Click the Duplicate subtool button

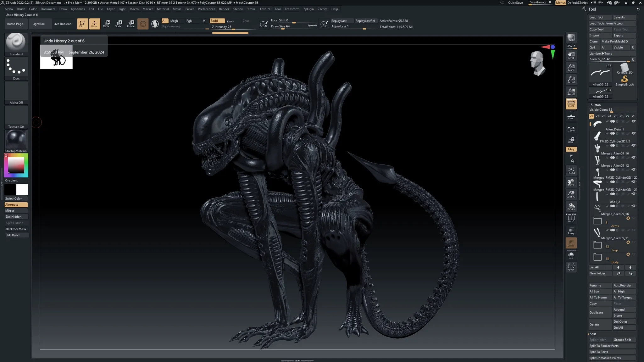coord(600,313)
